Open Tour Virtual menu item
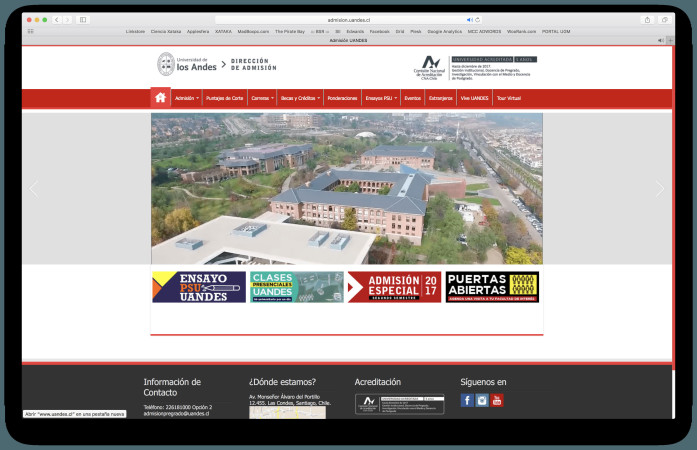 click(x=509, y=98)
